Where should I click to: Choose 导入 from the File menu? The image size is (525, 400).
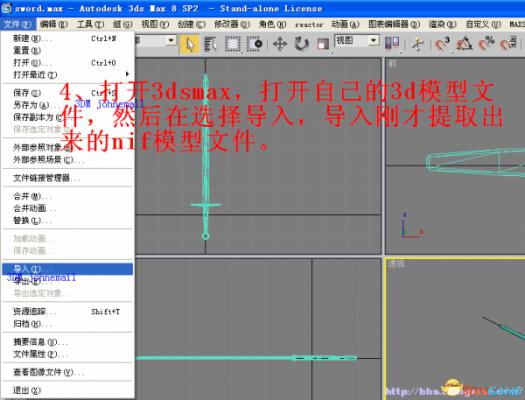click(x=67, y=269)
